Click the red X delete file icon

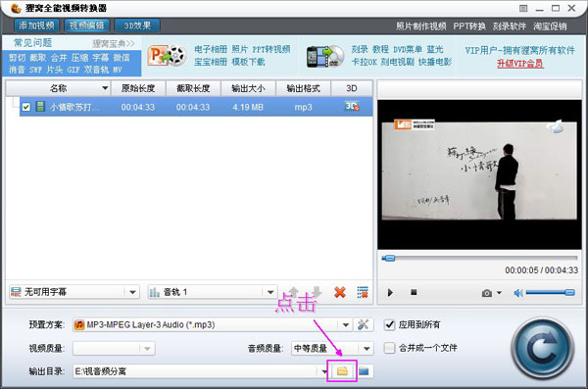[x=340, y=292]
